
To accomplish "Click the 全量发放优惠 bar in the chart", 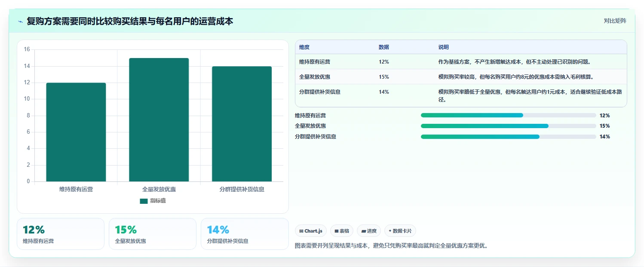I will pyautogui.click(x=159, y=120).
